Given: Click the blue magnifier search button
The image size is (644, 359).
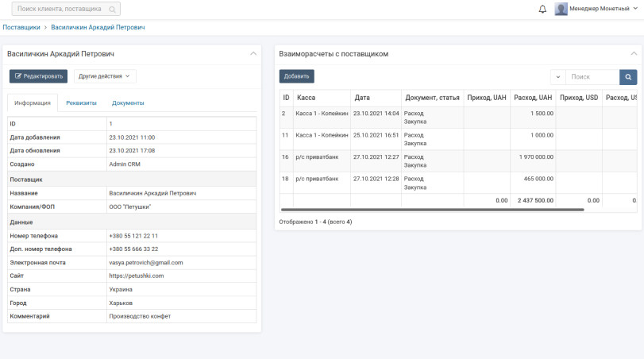Looking at the screenshot, I should point(628,77).
